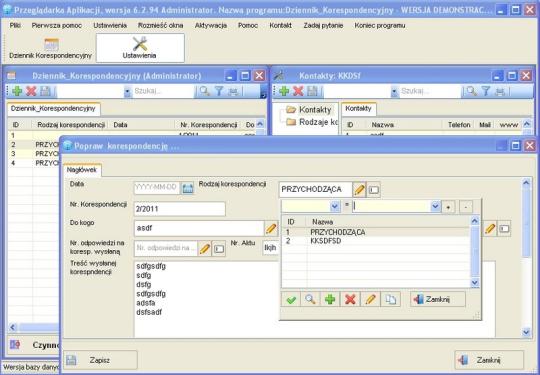Image resolution: width=540 pixels, height=375 pixels.
Task: Click Szukaj search box in Kontakty window
Action: point(430,92)
